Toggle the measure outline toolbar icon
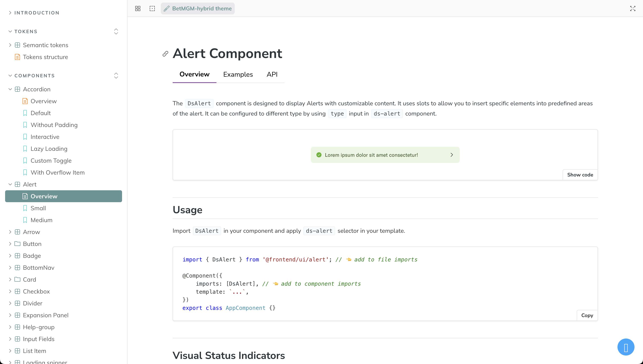Image resolution: width=643 pixels, height=364 pixels. click(x=152, y=8)
